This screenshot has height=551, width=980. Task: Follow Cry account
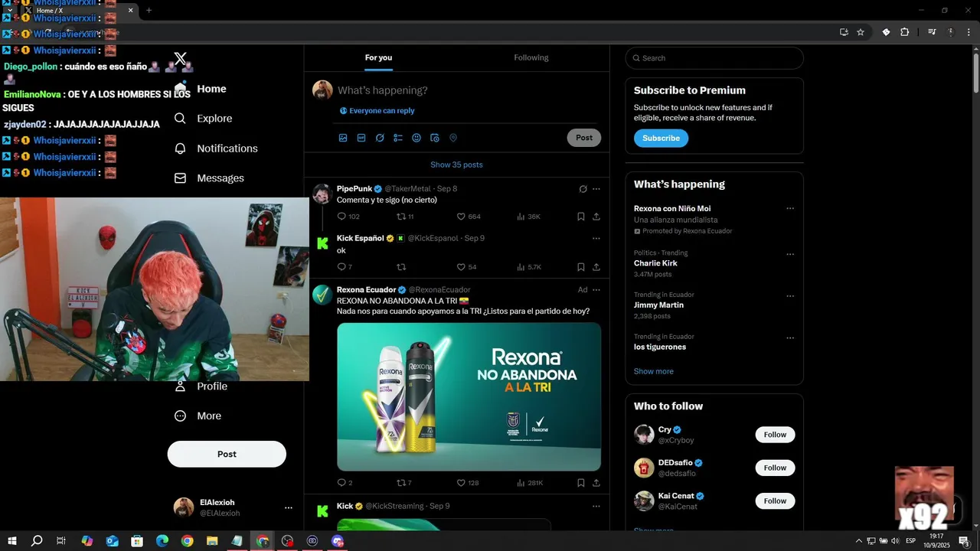pos(775,435)
